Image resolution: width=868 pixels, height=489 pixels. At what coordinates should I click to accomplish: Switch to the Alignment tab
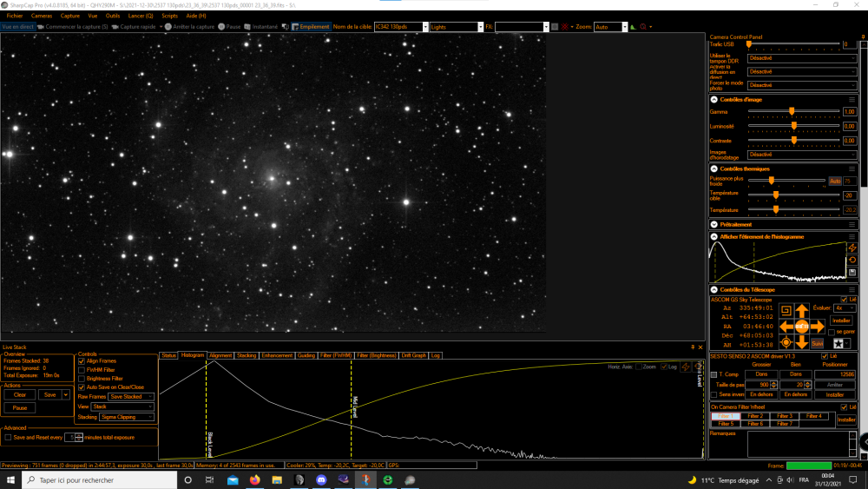pos(220,355)
